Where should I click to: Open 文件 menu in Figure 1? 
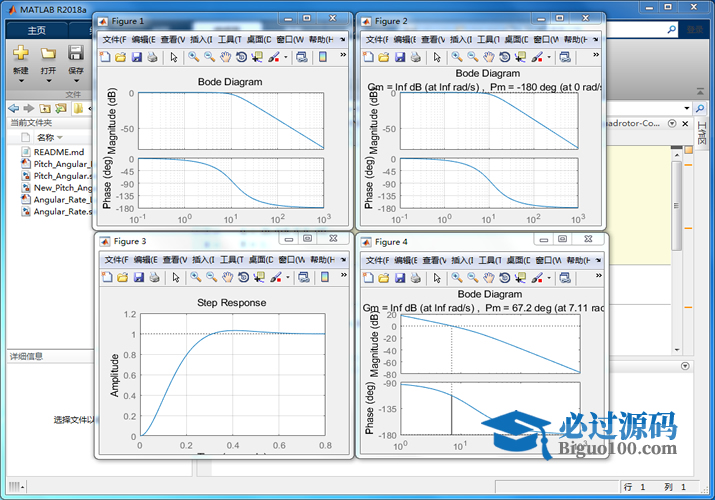pyautogui.click(x=111, y=39)
